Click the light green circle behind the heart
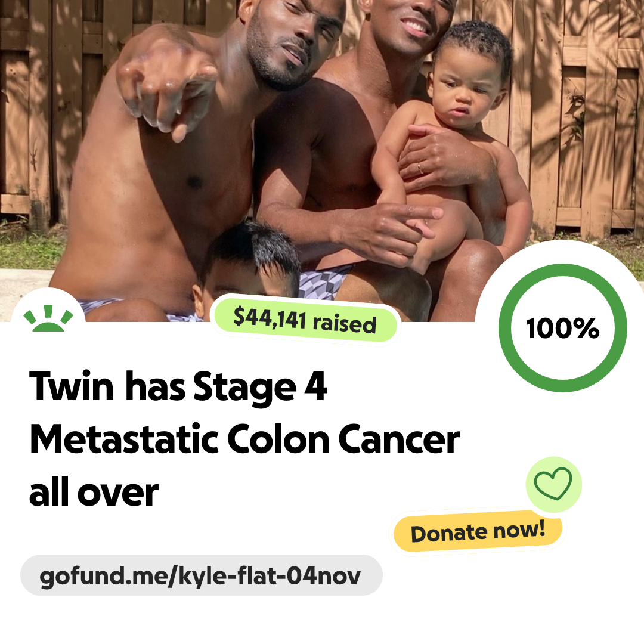 pos(553,484)
